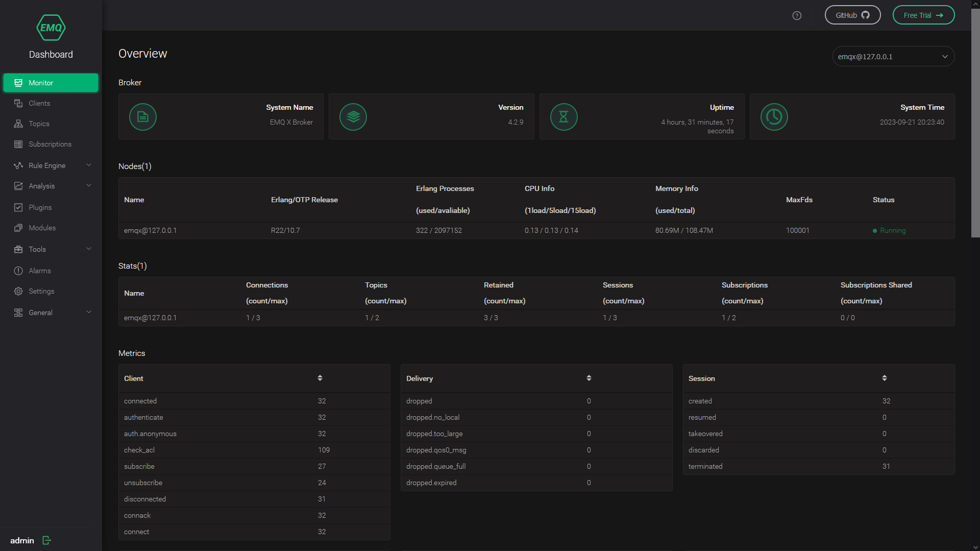This screenshot has height=551, width=980.
Task: Click the General sidebar icon
Action: (x=18, y=313)
